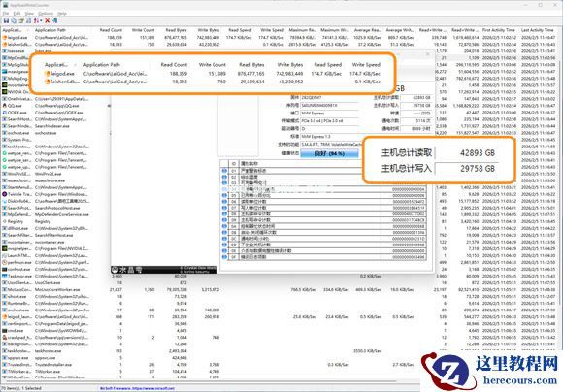Click the PCIe 3.0 x4 transfer mode field
The height and width of the screenshot is (392, 563).
click(x=329, y=121)
